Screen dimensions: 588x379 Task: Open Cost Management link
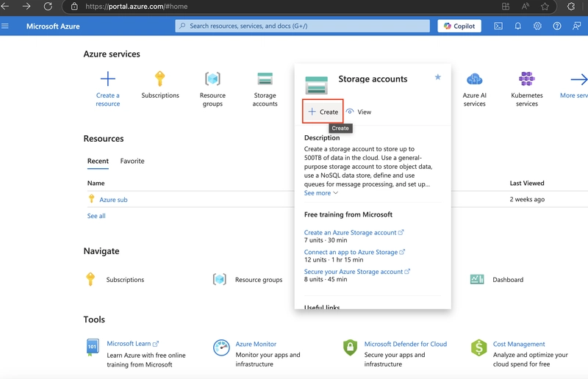519,344
